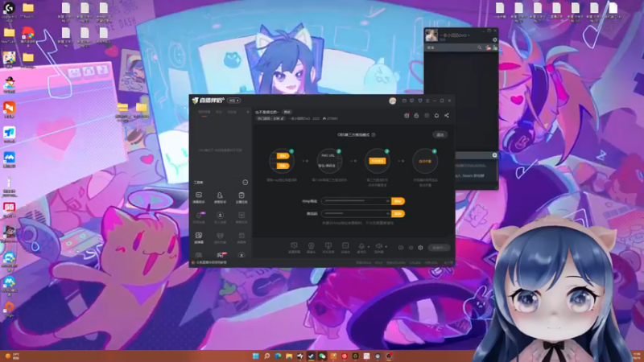
Task: Open the highlighted white tool in third toolbox row
Action: click(199, 237)
